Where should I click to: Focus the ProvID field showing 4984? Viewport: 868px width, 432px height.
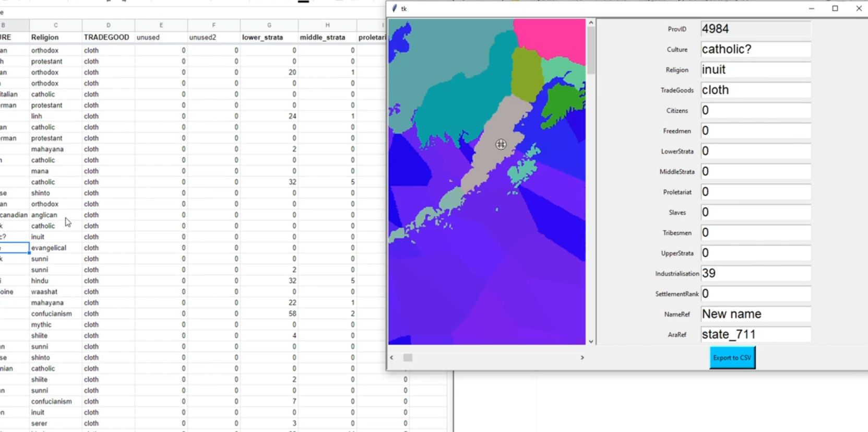pyautogui.click(x=756, y=29)
